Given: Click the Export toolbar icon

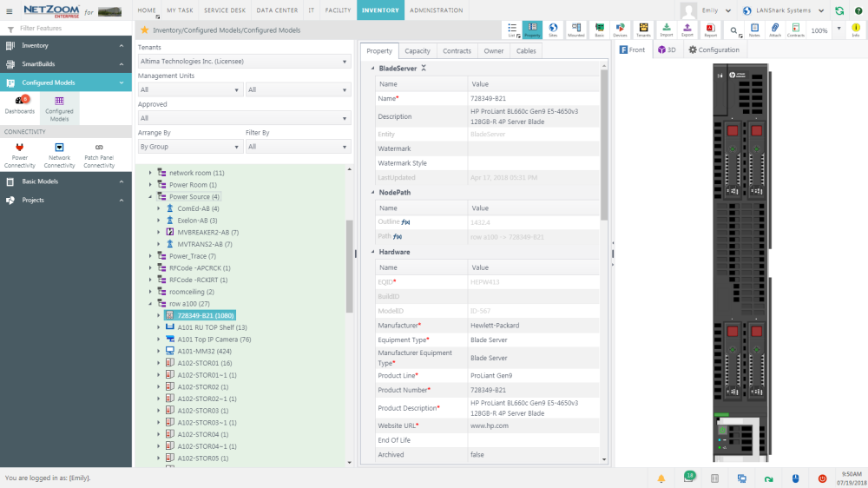Looking at the screenshot, I should [687, 30].
